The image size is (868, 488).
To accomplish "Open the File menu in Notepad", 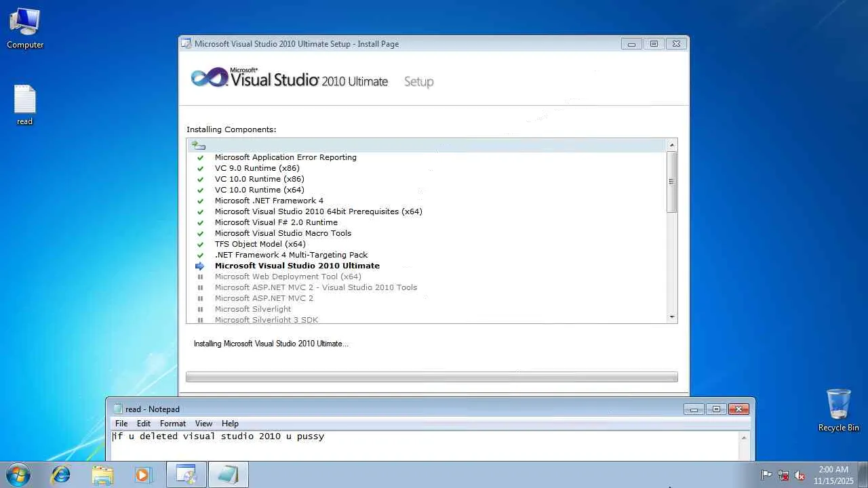I will pyautogui.click(x=121, y=424).
